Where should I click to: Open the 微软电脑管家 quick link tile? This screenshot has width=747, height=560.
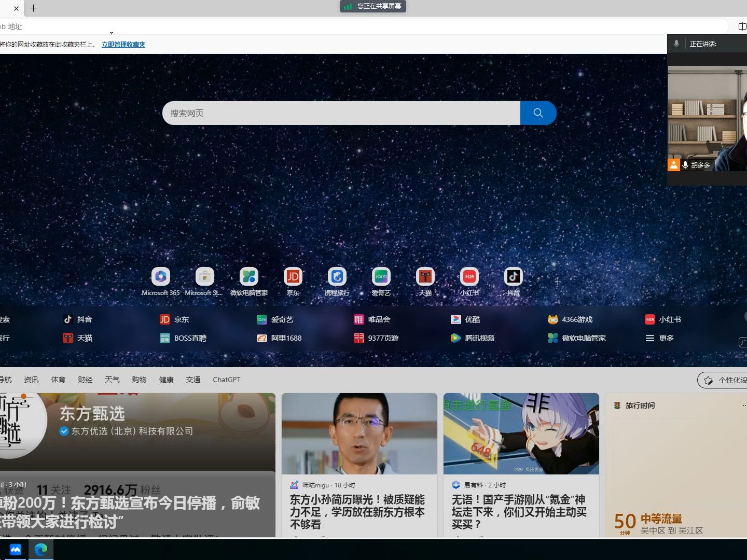[x=249, y=282]
